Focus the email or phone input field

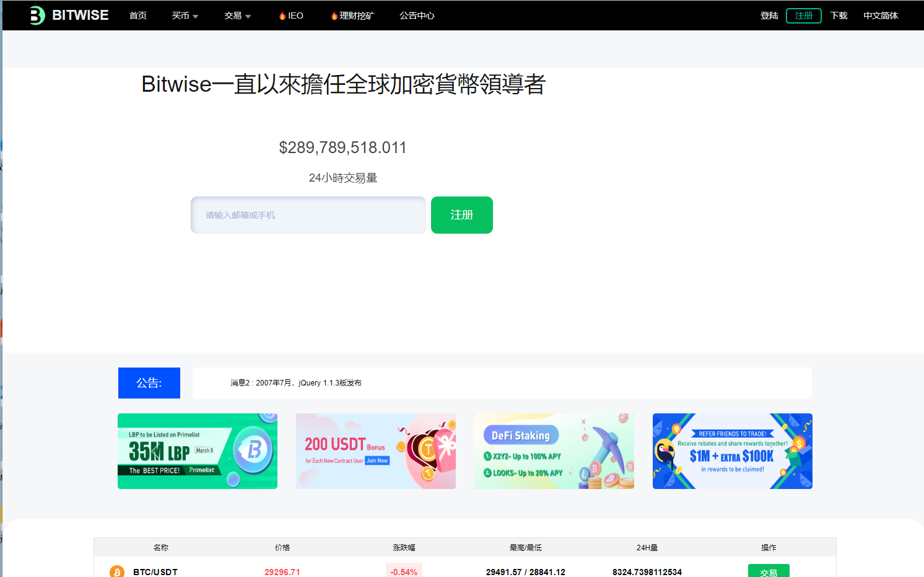click(308, 215)
